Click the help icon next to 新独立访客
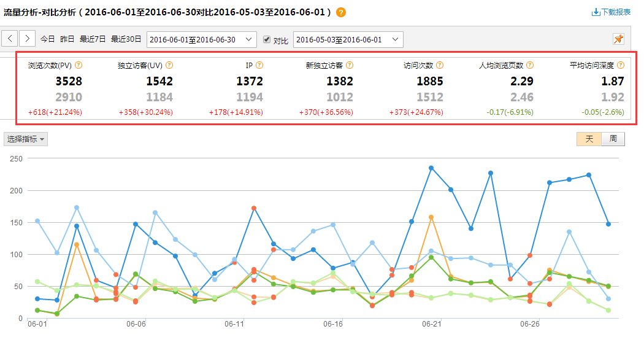This screenshot has height=337, width=644. coord(350,65)
